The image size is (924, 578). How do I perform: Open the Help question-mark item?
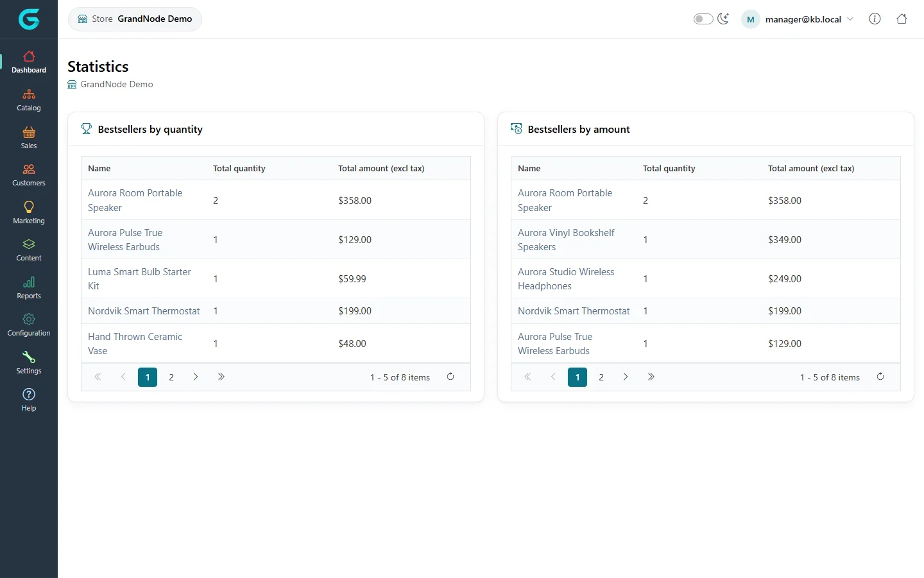click(x=29, y=400)
